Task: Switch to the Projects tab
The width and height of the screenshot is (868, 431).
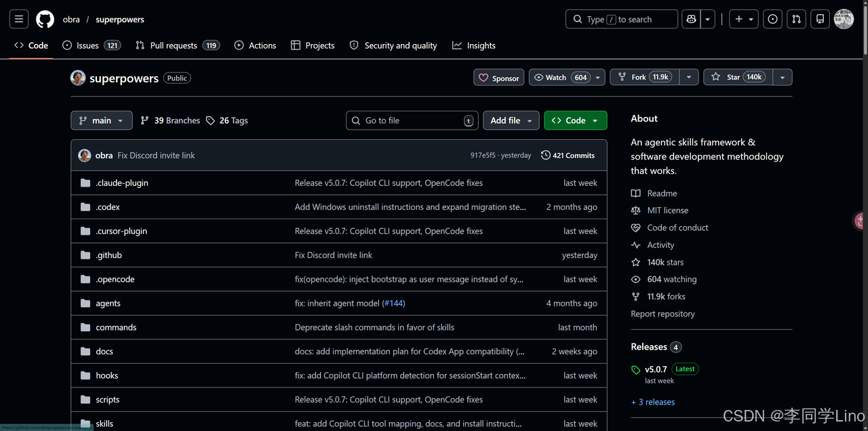Action: 313,45
